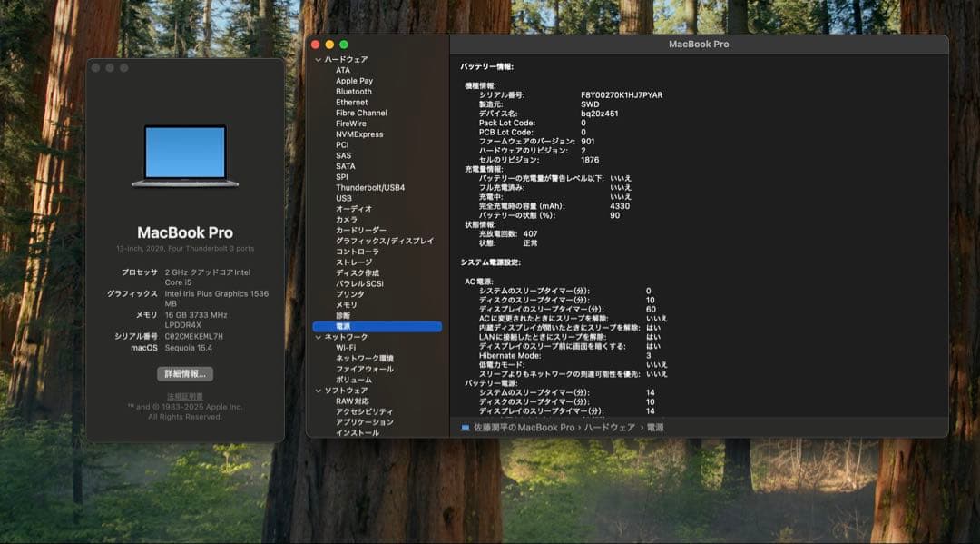Click ハードウェア in the path bar
Image resolution: width=980 pixels, height=544 pixels.
pos(609,428)
